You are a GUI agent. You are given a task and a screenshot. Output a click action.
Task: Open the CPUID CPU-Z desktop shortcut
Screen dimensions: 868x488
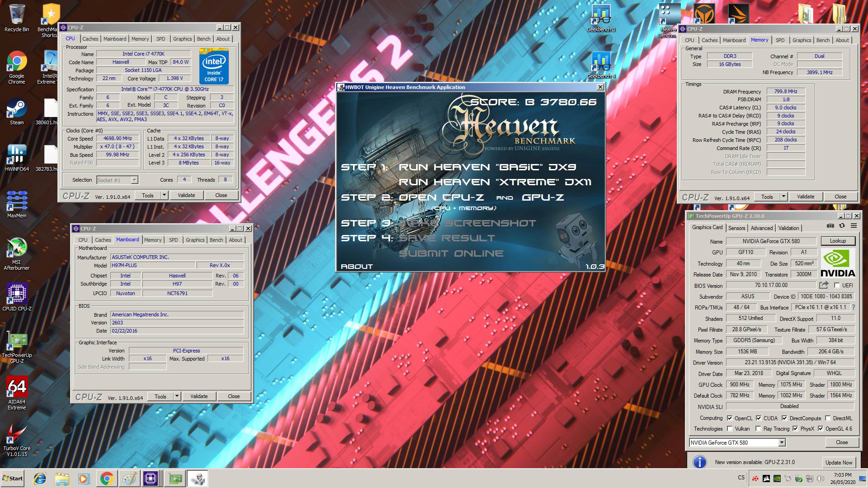(x=17, y=297)
